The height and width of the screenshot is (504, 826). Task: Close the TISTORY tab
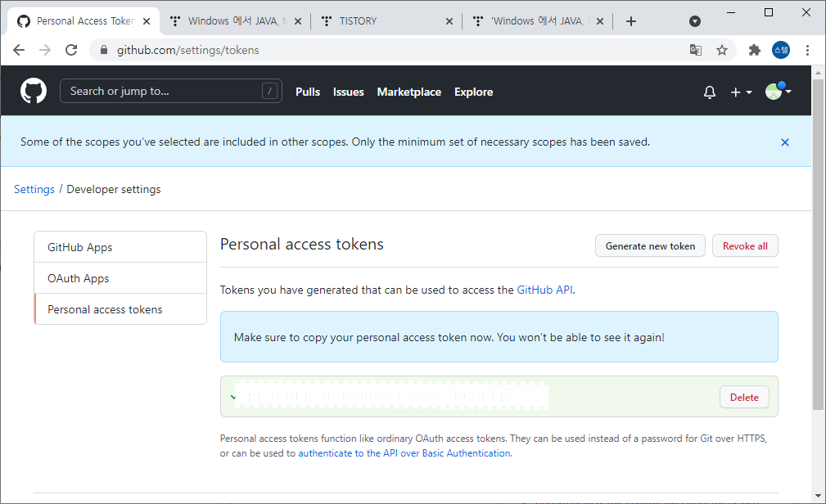(449, 21)
